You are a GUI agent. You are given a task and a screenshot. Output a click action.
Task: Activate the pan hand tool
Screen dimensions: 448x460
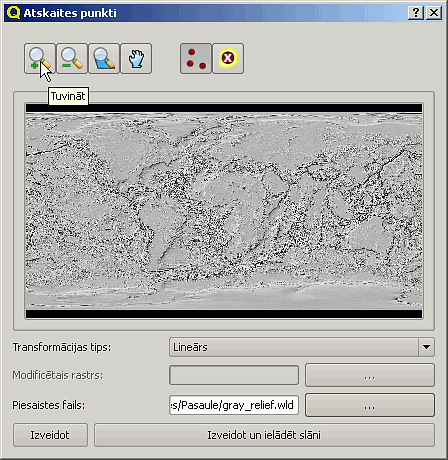136,58
